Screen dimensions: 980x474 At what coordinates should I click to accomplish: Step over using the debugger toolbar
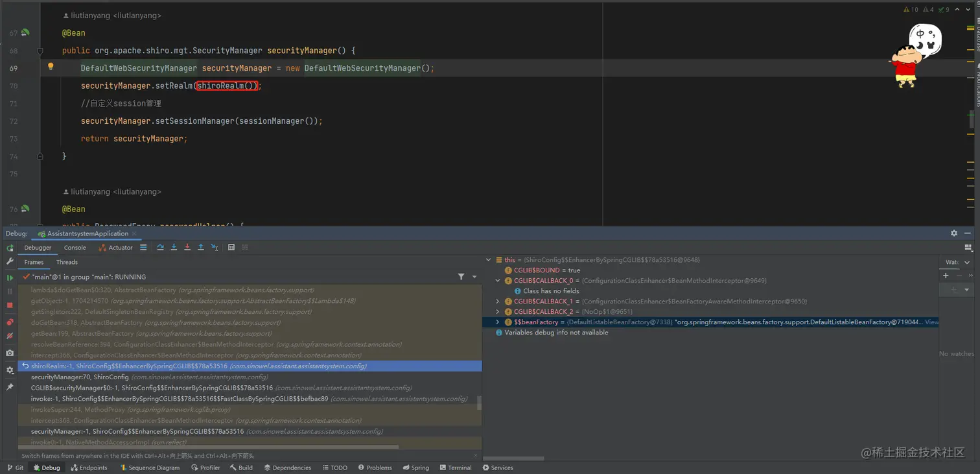click(160, 247)
